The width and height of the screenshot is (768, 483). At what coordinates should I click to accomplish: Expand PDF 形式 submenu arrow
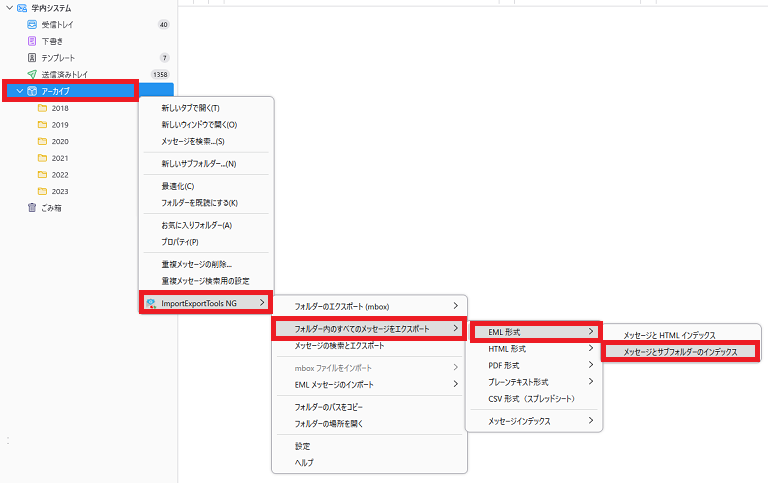[591, 365]
